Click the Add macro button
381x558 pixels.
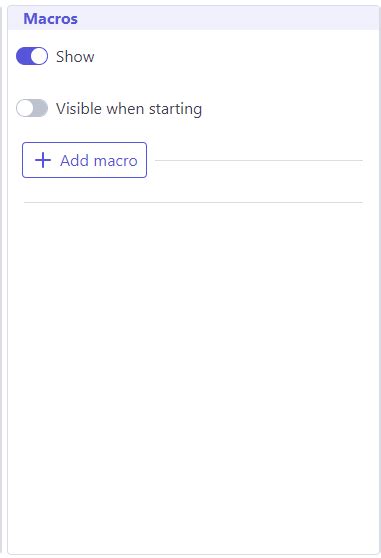(x=84, y=160)
